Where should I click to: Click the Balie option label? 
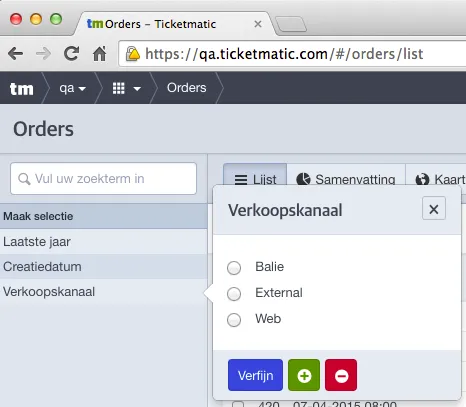(x=269, y=267)
